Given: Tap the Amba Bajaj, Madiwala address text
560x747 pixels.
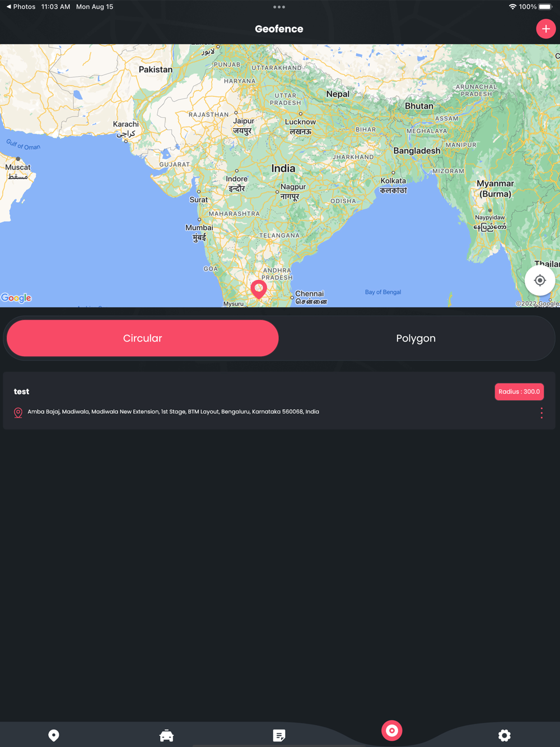Looking at the screenshot, I should (x=173, y=412).
